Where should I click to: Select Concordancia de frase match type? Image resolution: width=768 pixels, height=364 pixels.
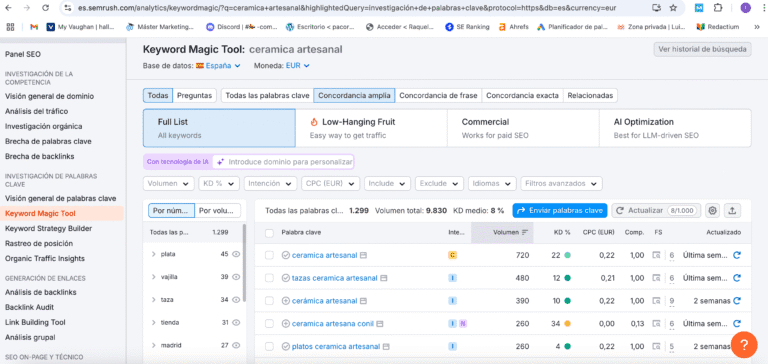tap(438, 96)
